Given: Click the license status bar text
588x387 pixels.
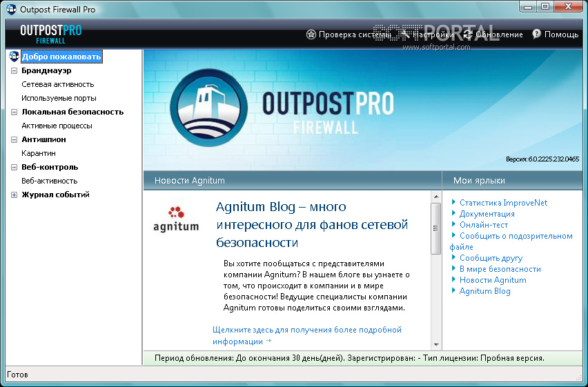Looking at the screenshot, I should tap(349, 358).
